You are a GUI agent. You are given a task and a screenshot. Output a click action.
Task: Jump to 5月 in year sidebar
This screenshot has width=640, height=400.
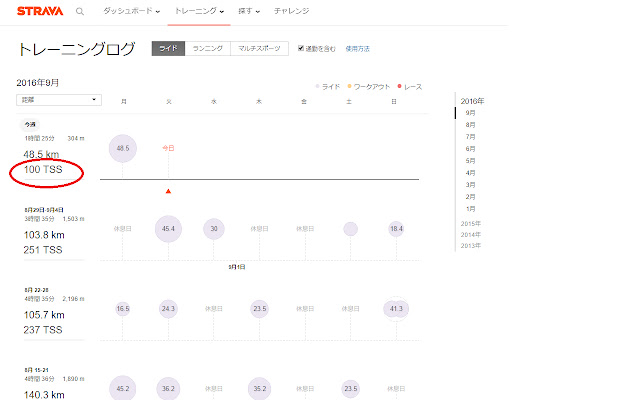470,161
